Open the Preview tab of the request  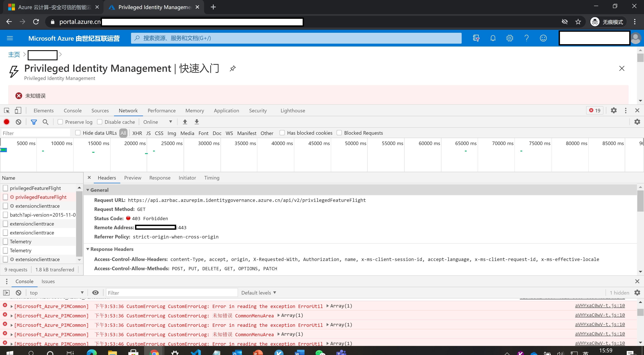tap(133, 178)
